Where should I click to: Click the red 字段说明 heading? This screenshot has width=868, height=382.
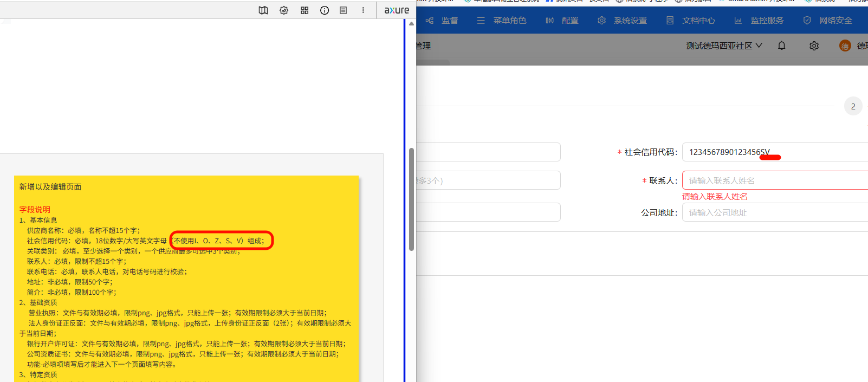35,210
